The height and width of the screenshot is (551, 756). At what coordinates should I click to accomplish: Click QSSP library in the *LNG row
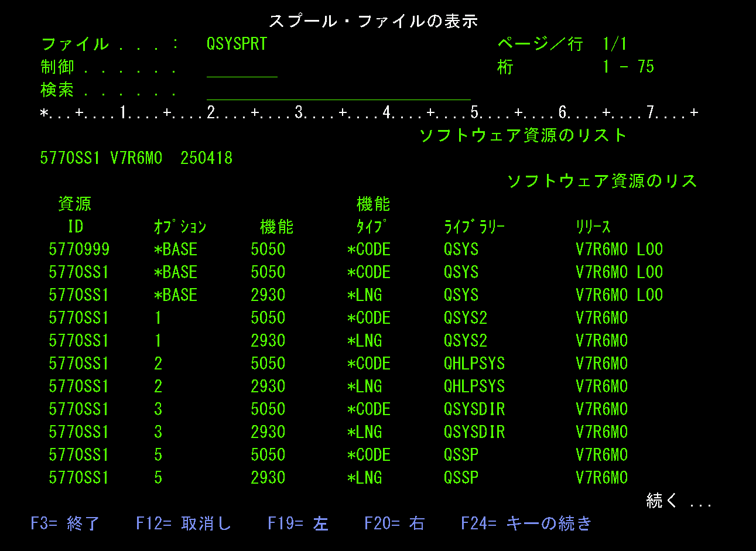461,478
